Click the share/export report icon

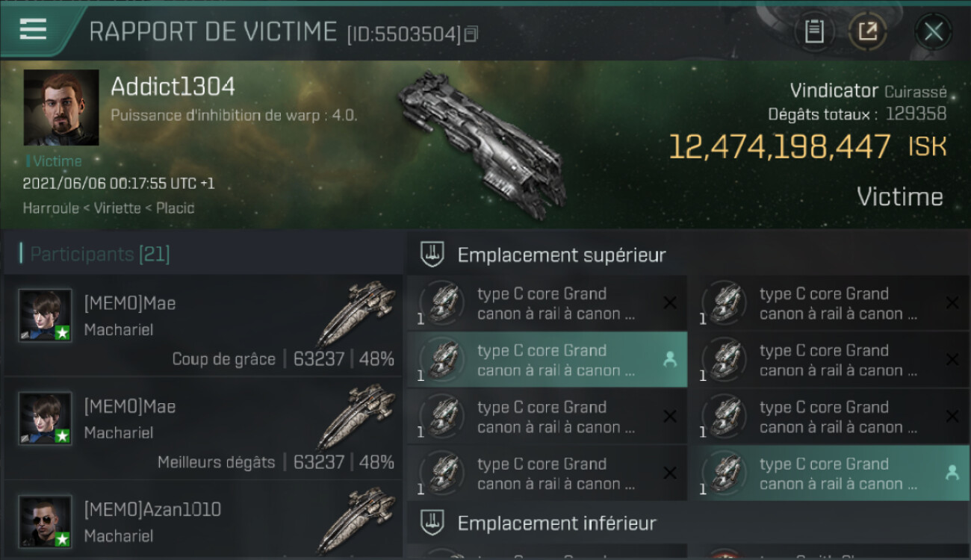868,31
